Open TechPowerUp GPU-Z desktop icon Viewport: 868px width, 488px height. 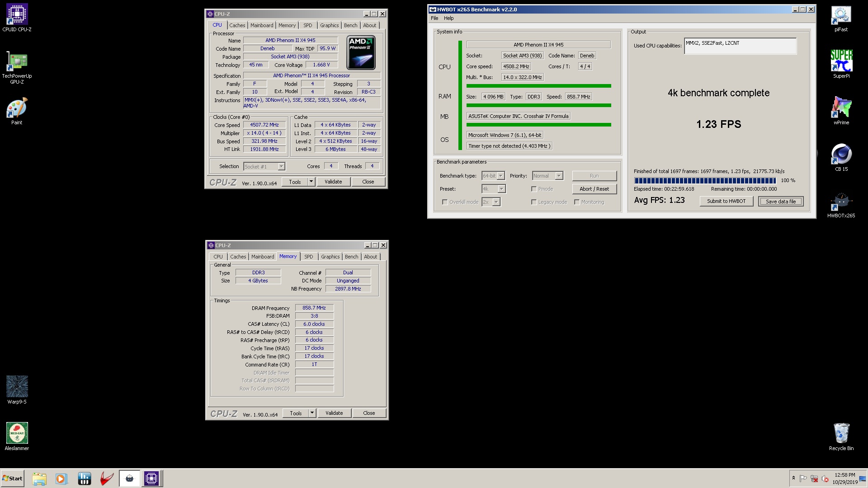pyautogui.click(x=17, y=68)
